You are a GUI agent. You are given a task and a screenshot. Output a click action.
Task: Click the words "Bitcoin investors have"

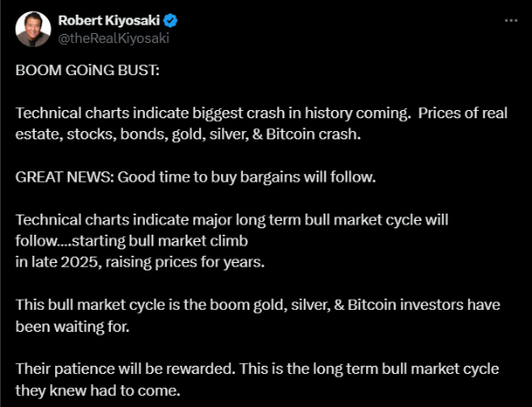click(x=424, y=305)
